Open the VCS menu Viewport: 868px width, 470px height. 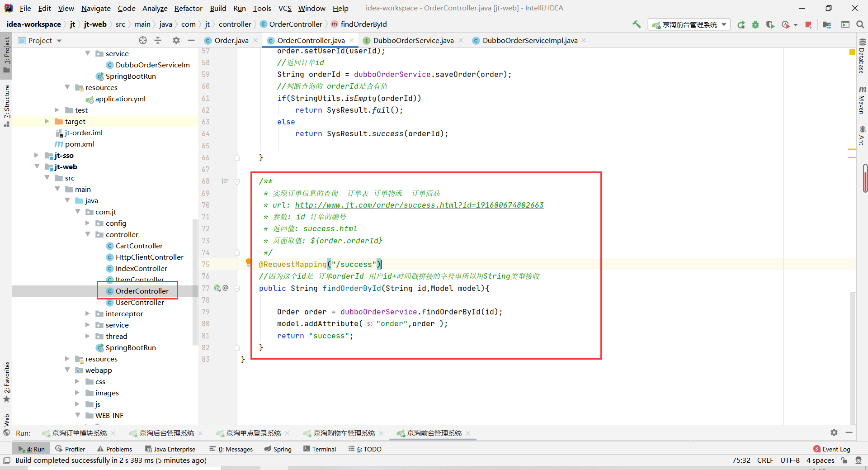point(285,8)
